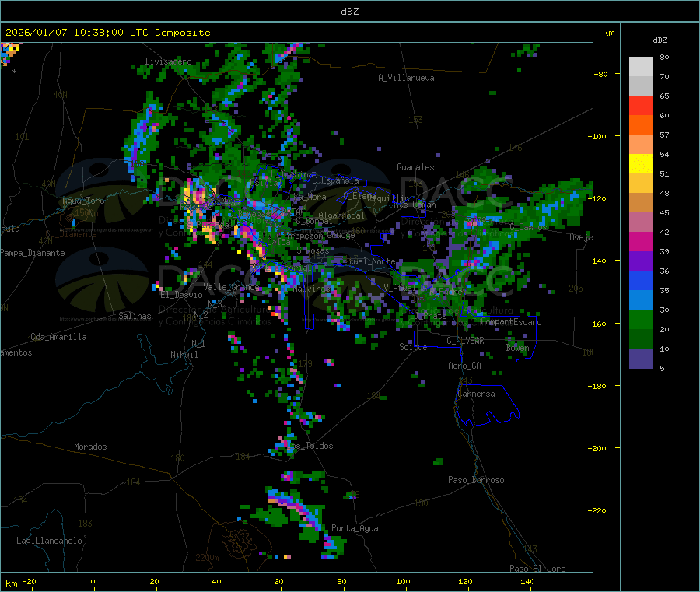Screen dimensions: 700x592
Task: Select the Paso_Barroso label
Action: [476, 480]
